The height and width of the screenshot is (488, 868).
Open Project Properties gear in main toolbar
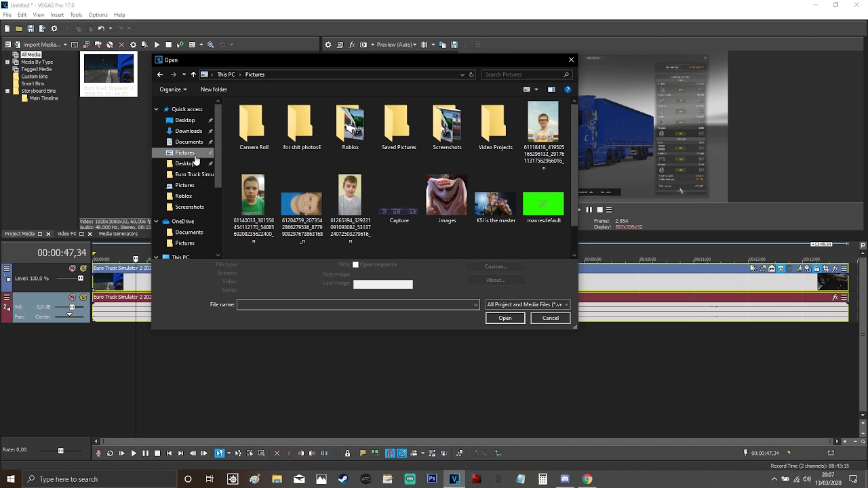pos(54,28)
